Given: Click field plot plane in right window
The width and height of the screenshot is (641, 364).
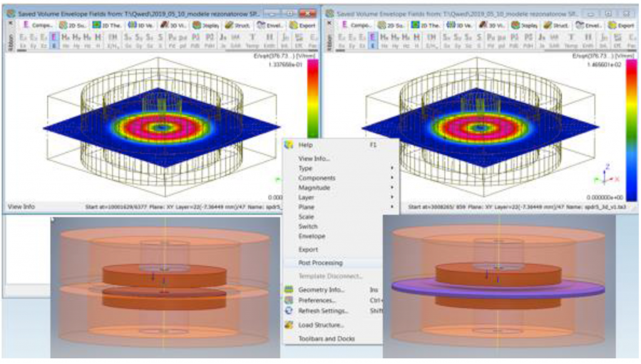Looking at the screenshot, I should click(480, 128).
